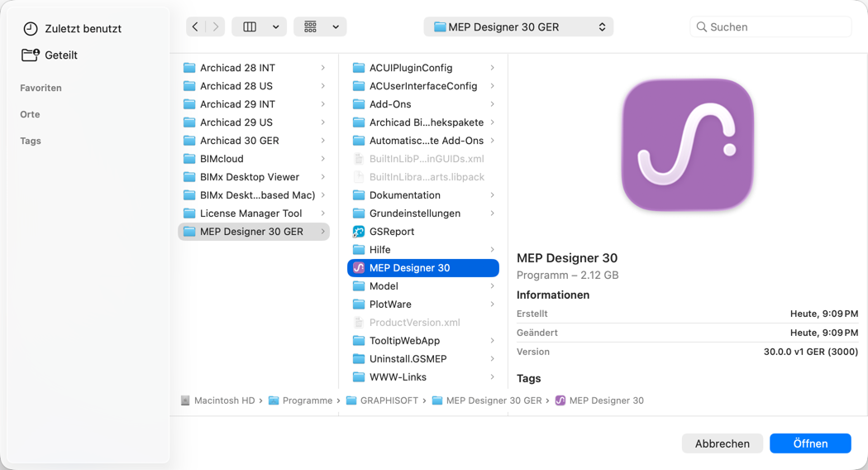The width and height of the screenshot is (868, 470).
Task: Click the Add-Ons row chevron
Action: point(492,104)
